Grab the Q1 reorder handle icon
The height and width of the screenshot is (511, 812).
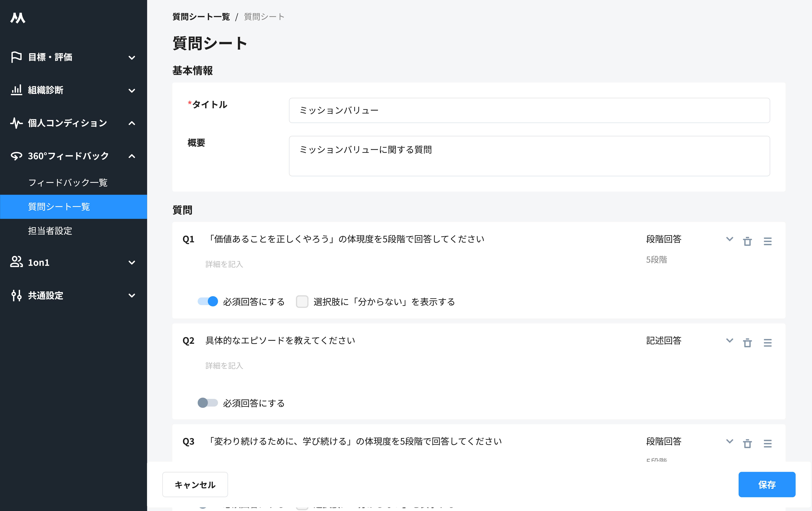click(x=768, y=241)
